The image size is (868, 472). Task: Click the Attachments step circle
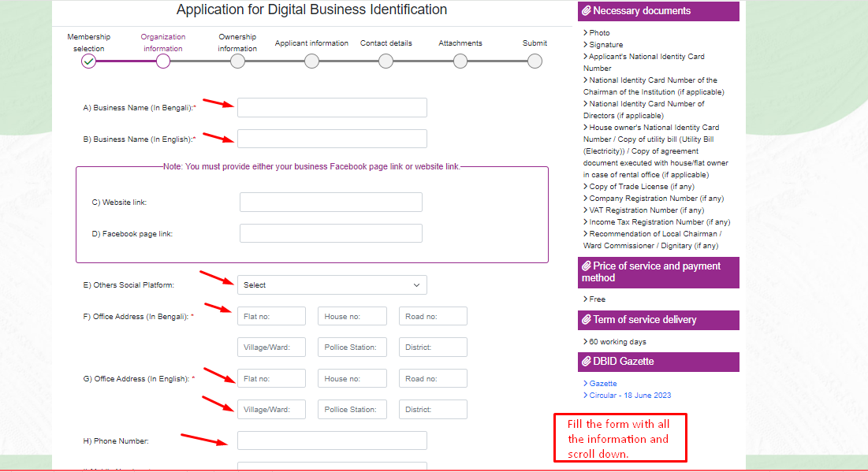tap(460, 61)
